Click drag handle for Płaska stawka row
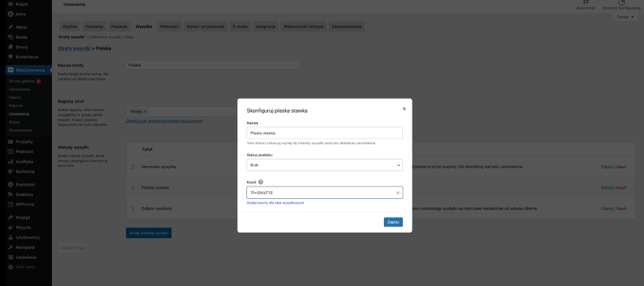Image resolution: width=644 pixels, height=286 pixels. [133, 187]
